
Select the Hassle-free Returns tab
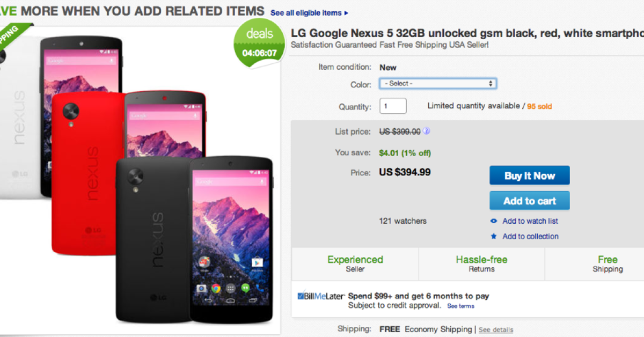pos(481,263)
